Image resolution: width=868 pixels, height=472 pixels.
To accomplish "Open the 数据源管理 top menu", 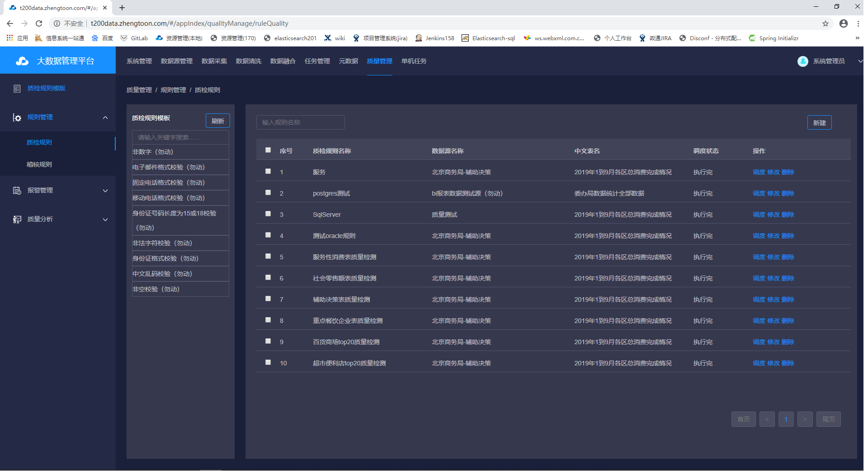I will [x=177, y=61].
